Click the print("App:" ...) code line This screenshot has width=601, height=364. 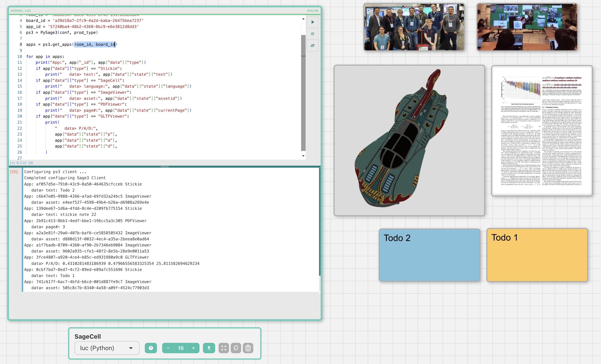point(91,62)
